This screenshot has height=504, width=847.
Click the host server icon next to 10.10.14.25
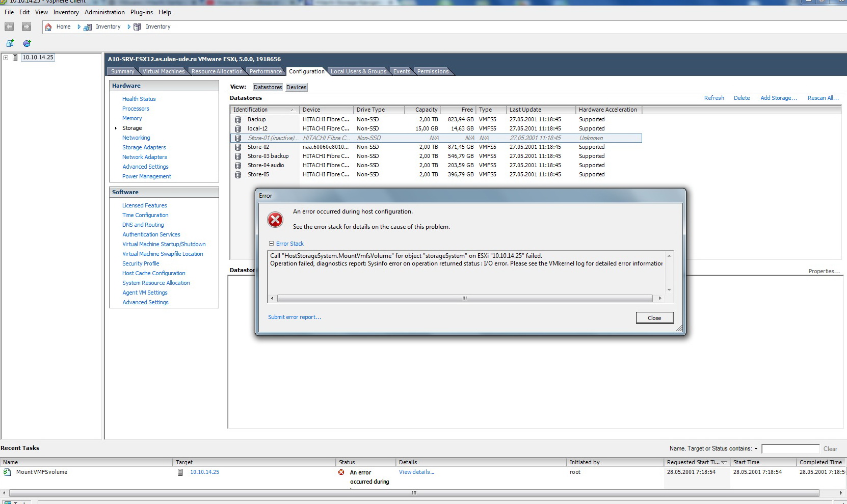click(15, 58)
